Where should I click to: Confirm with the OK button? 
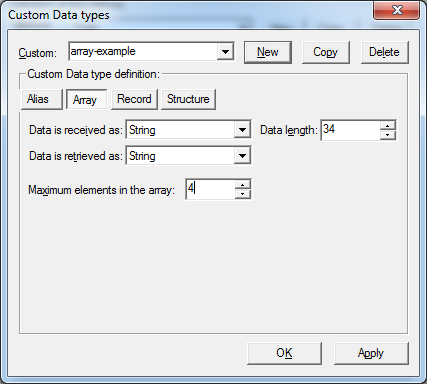(x=284, y=353)
